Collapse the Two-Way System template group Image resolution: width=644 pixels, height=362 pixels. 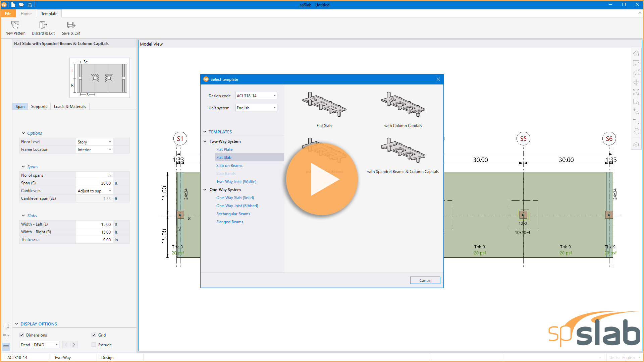[x=205, y=141]
